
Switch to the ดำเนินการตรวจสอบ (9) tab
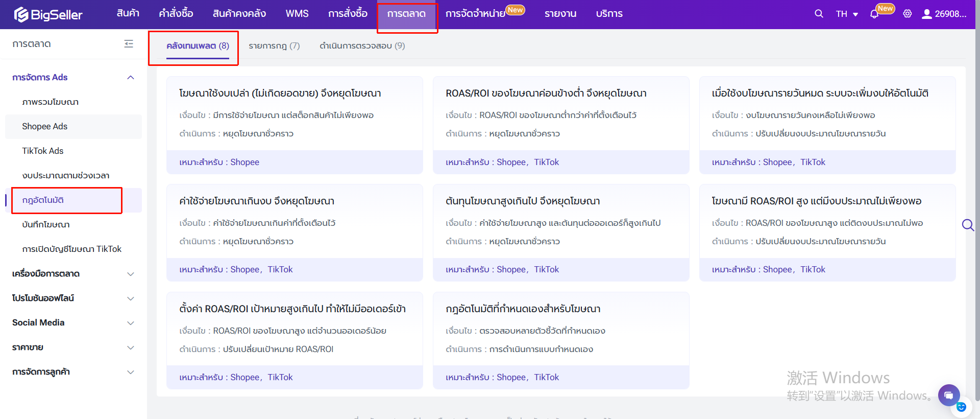pyautogui.click(x=362, y=46)
